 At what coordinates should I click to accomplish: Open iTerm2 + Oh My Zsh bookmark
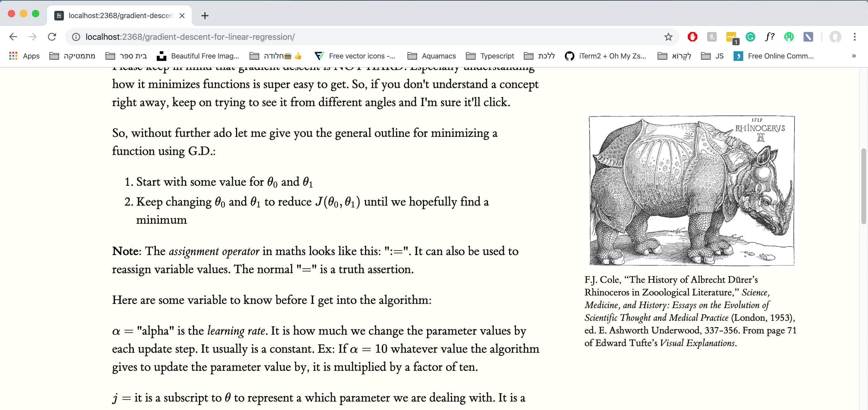[605, 56]
